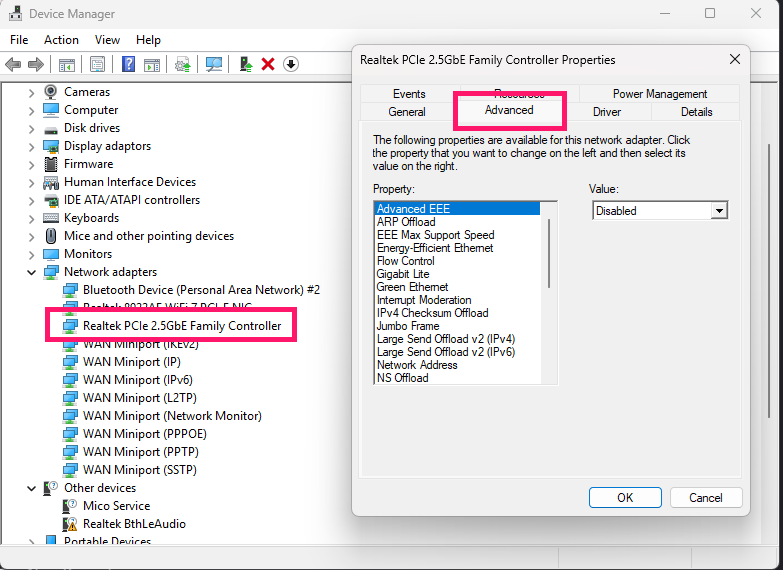Click the Show/Hide Console Tree icon
Screen dimensions: 783x570
pos(66,64)
